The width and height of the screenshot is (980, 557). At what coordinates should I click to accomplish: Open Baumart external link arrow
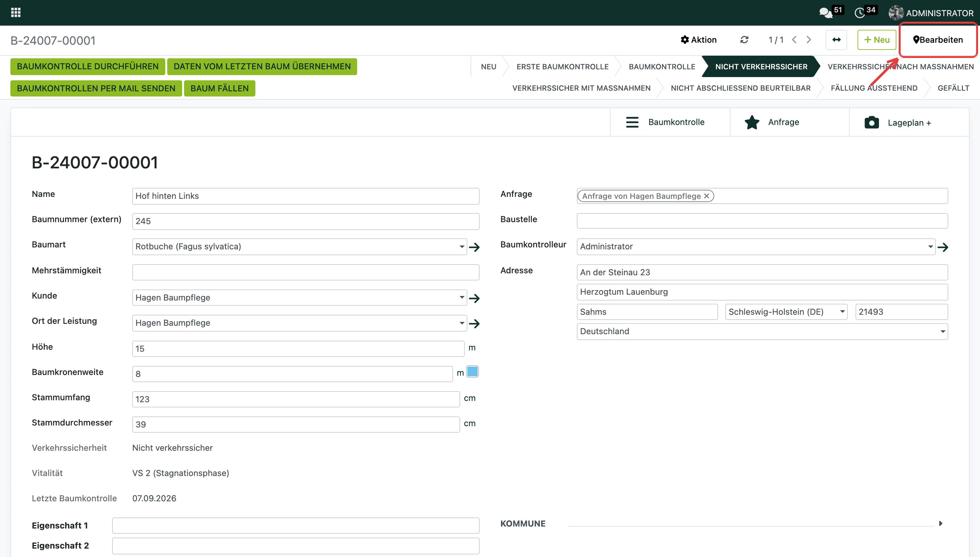[x=474, y=247]
